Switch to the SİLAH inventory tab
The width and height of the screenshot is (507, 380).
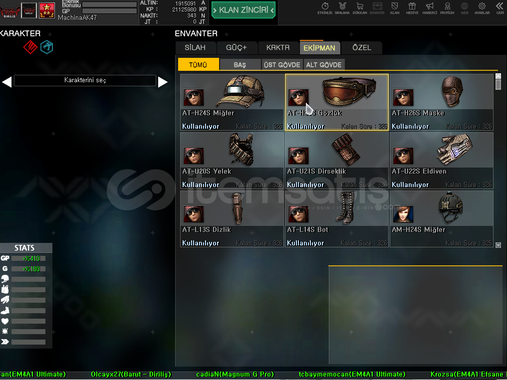[x=195, y=48]
